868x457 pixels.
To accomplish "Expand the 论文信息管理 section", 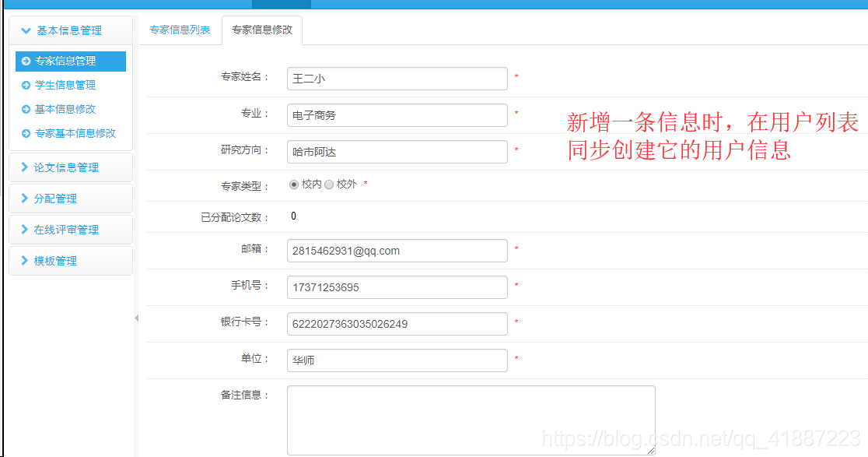I will (71, 167).
